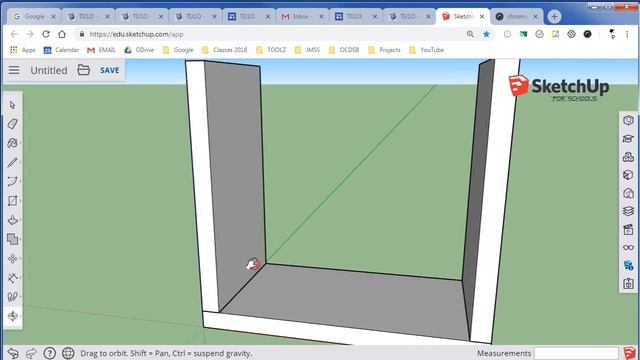Expand the Classes 2018 bookmarks folder
This screenshot has height=360, width=640.
coord(224,50)
